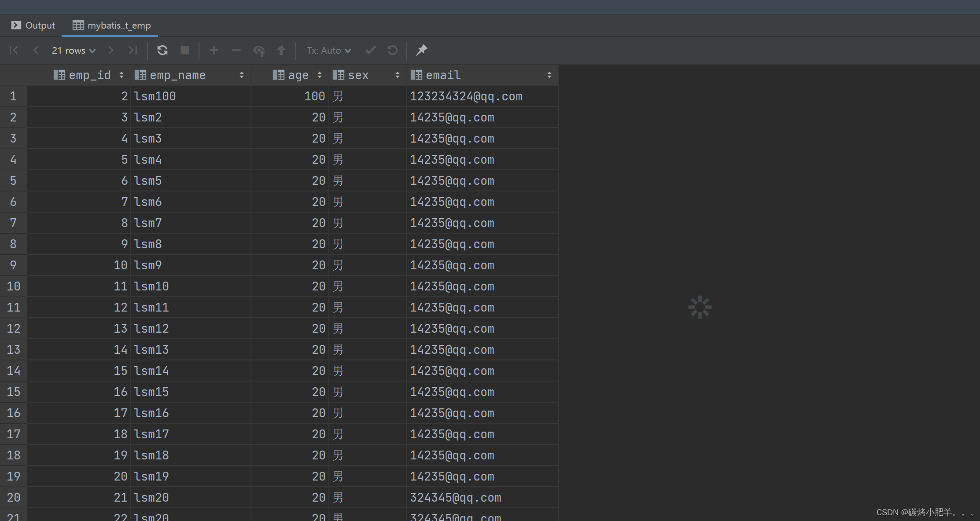
Task: Select the lsm3 name cell
Action: [x=191, y=139]
